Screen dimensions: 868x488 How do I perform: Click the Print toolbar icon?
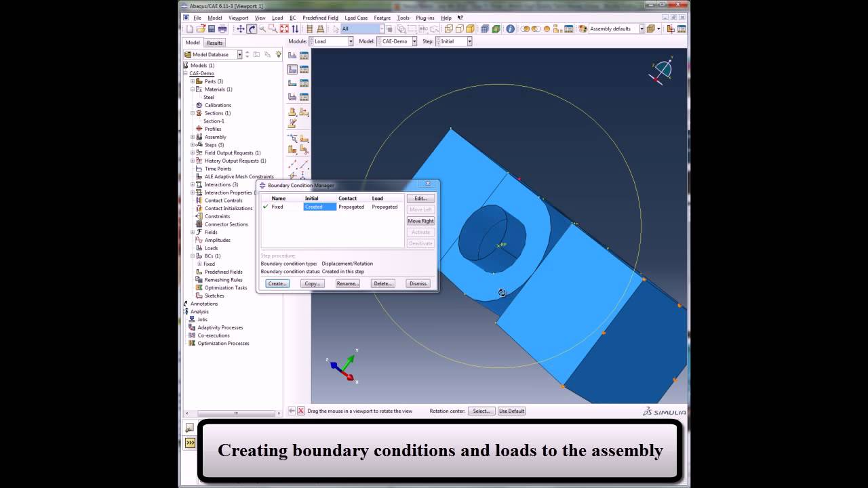[x=222, y=28]
